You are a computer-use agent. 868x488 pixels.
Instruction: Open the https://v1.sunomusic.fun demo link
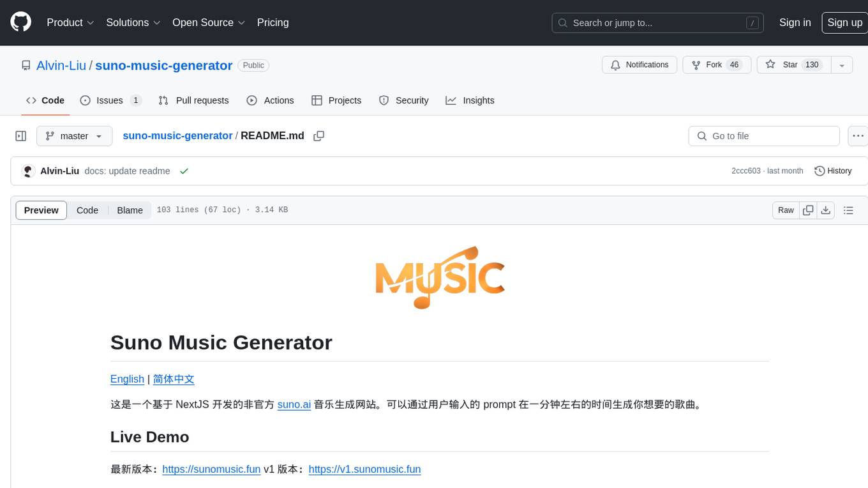364,469
